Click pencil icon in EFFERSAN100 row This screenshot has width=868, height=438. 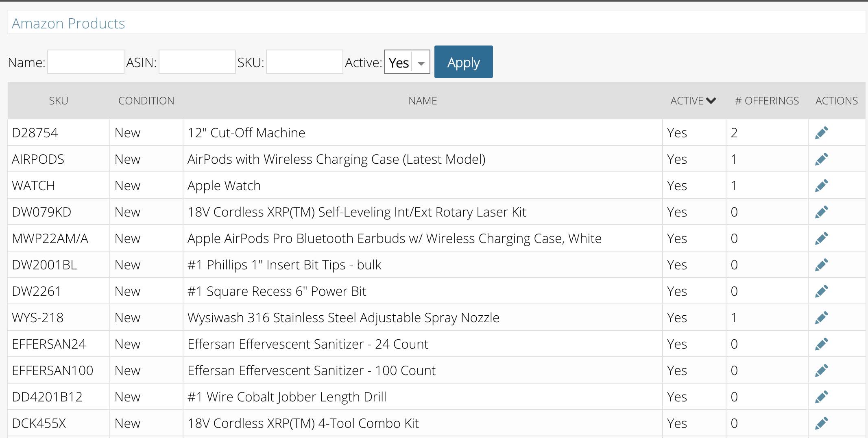(821, 371)
